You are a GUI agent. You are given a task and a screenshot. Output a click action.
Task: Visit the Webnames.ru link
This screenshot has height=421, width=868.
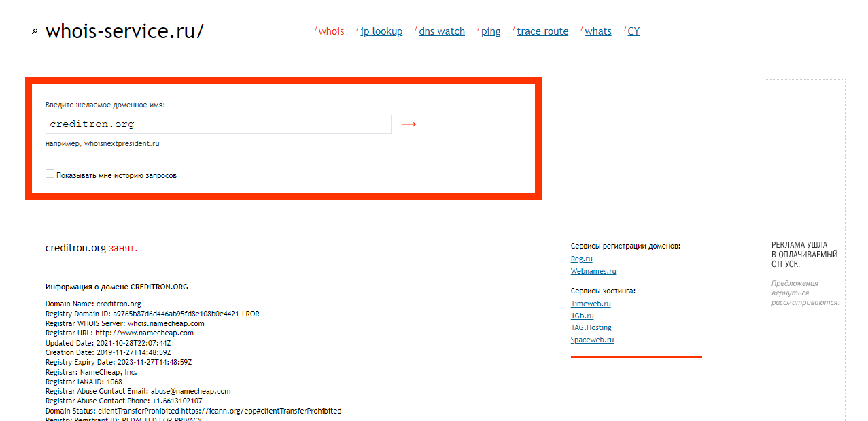(x=593, y=272)
